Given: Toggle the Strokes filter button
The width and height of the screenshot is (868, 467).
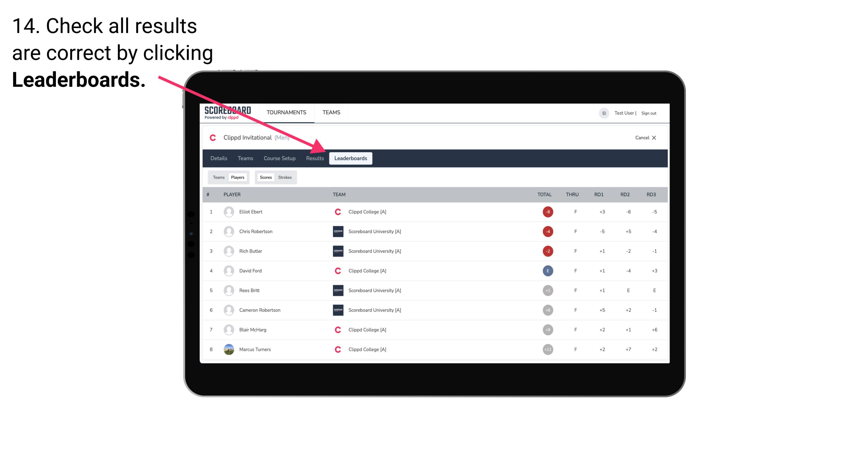Looking at the screenshot, I should [x=285, y=177].
